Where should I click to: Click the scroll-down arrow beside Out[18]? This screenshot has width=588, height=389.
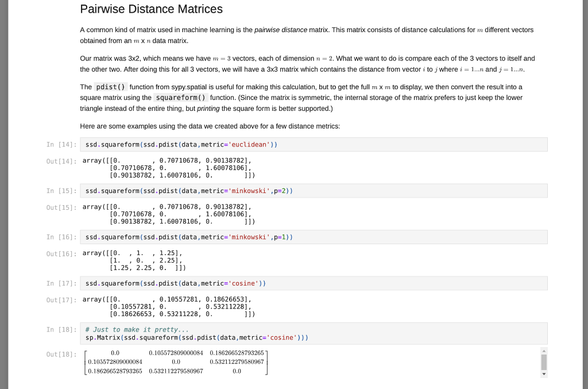pos(543,374)
